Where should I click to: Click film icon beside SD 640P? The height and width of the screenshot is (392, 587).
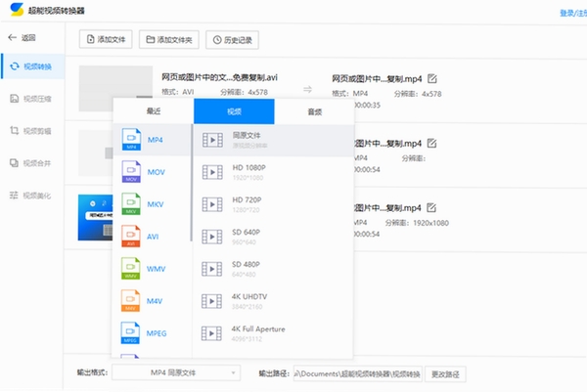(x=212, y=237)
